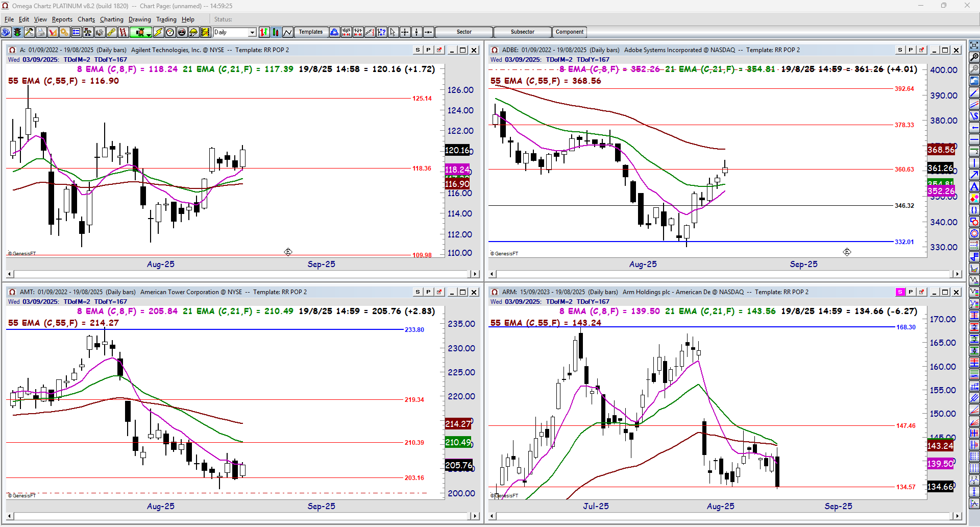Image resolution: width=980 pixels, height=527 pixels.
Task: Click the ARM chart scrollbar left arrow
Action: coord(493,516)
